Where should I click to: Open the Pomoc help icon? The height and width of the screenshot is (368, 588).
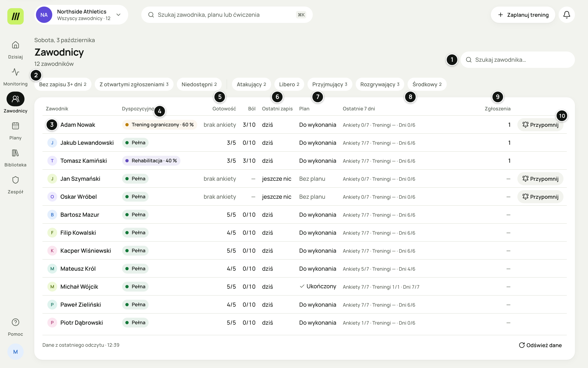pos(15,322)
